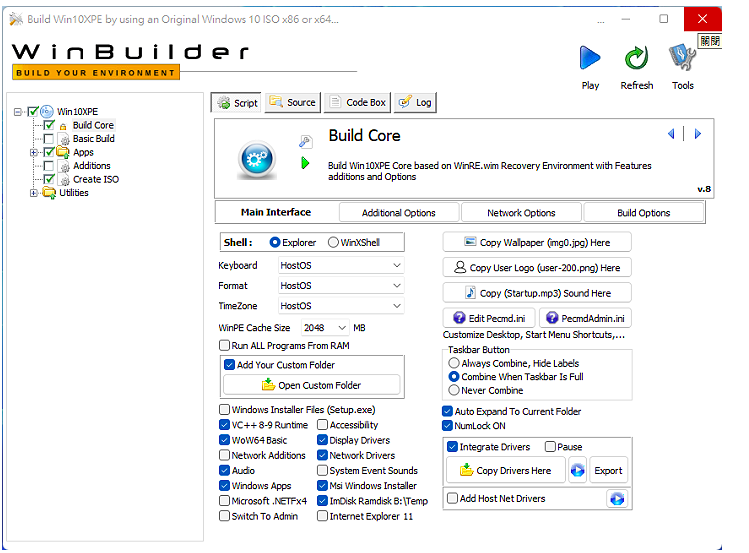749x553 pixels.
Task: Click Copy User Logo Here button
Action: 537,267
